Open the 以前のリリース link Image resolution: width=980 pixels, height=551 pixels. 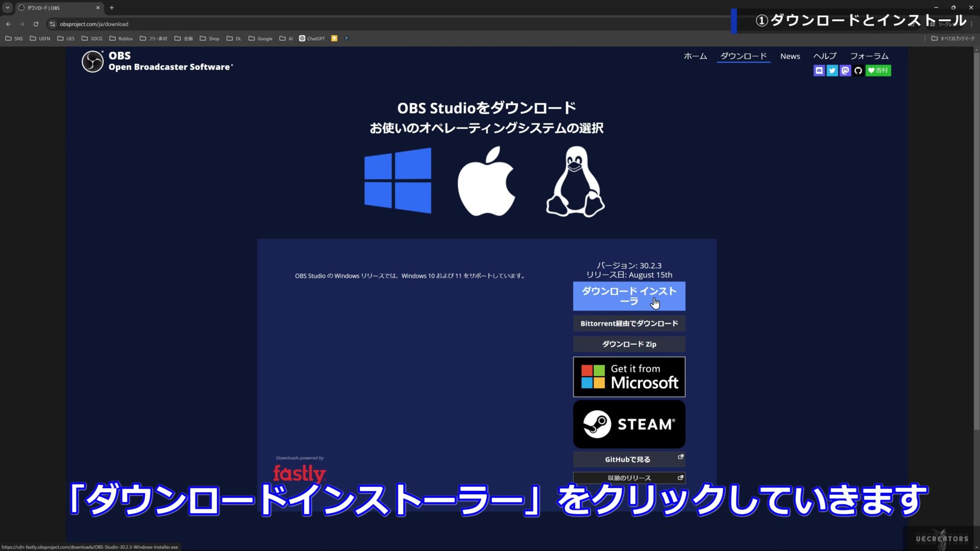tap(629, 478)
